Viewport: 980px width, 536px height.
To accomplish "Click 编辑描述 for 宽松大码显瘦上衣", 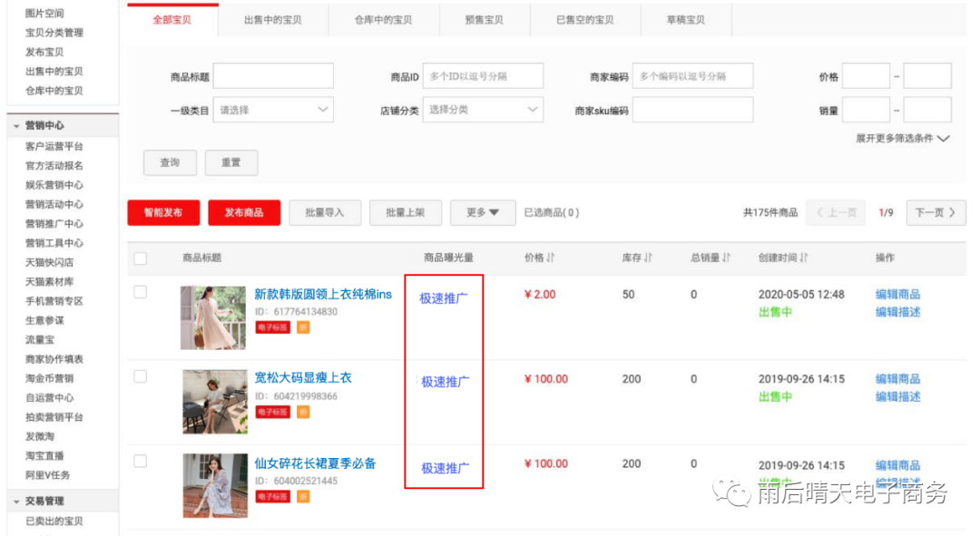I will coord(898,396).
